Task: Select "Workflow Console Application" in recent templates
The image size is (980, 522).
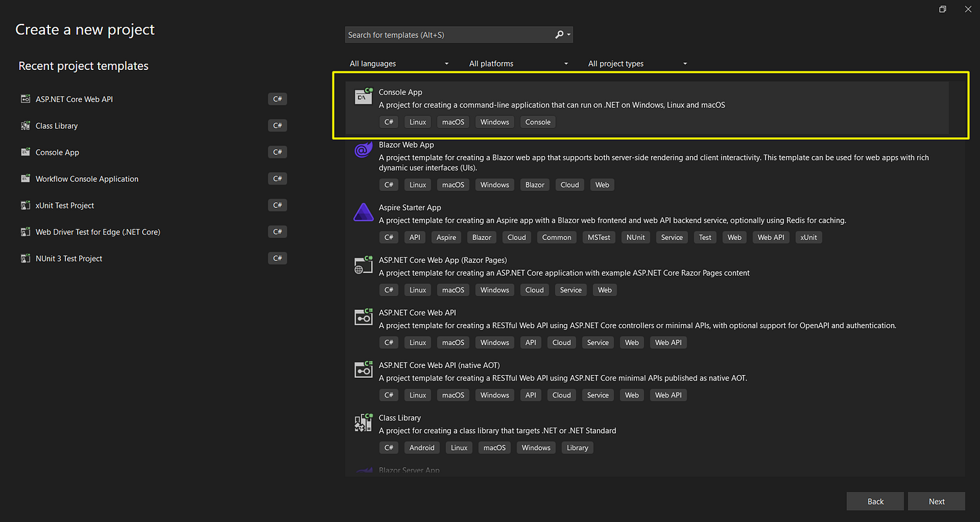Action: click(x=87, y=179)
